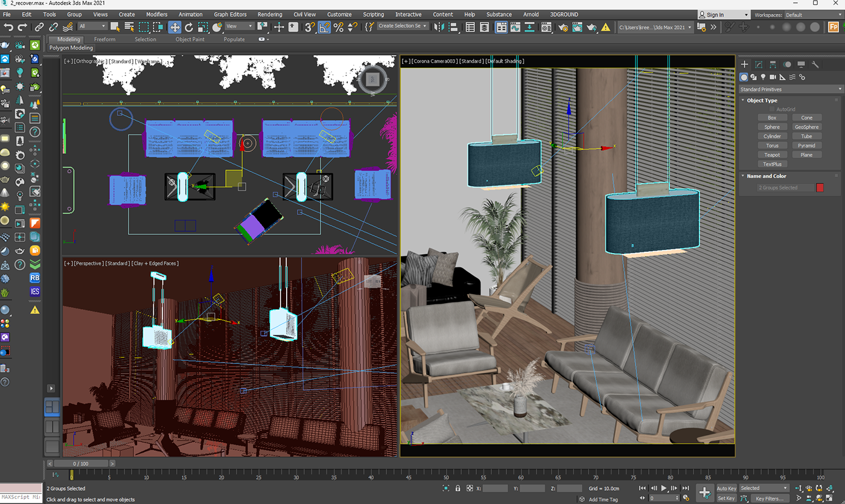Image resolution: width=845 pixels, height=504 pixels.
Task: Toggle Auto Key animation mode
Action: click(x=726, y=488)
